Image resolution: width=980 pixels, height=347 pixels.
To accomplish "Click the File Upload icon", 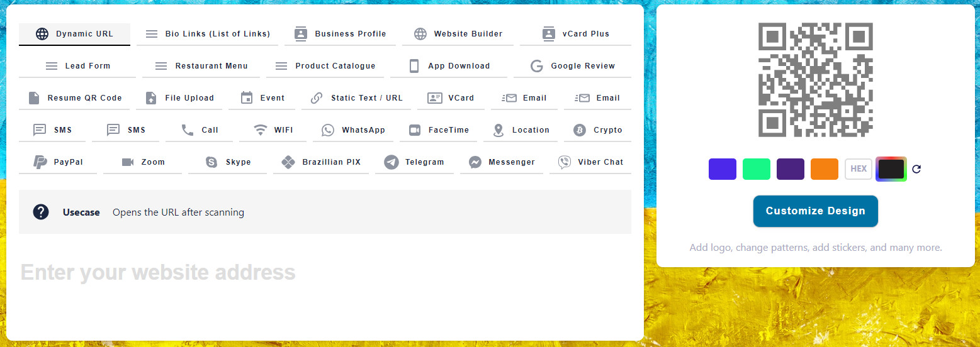I will point(151,98).
